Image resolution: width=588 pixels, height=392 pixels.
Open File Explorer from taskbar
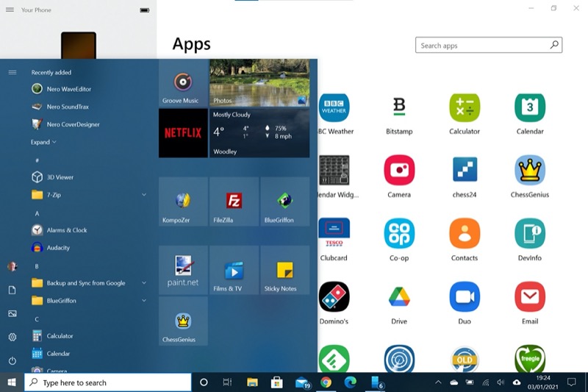tap(252, 382)
